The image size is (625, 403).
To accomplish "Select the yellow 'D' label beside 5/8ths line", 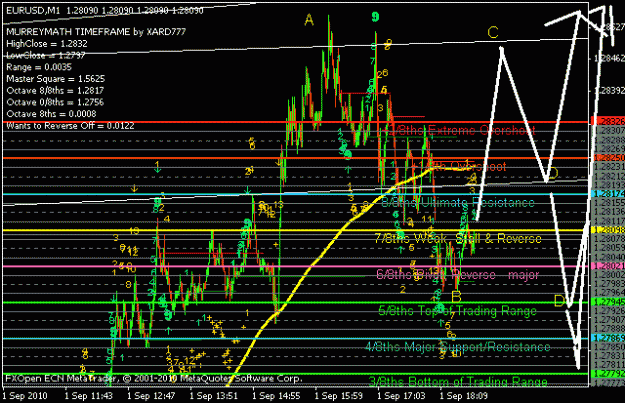I will coord(560,301).
